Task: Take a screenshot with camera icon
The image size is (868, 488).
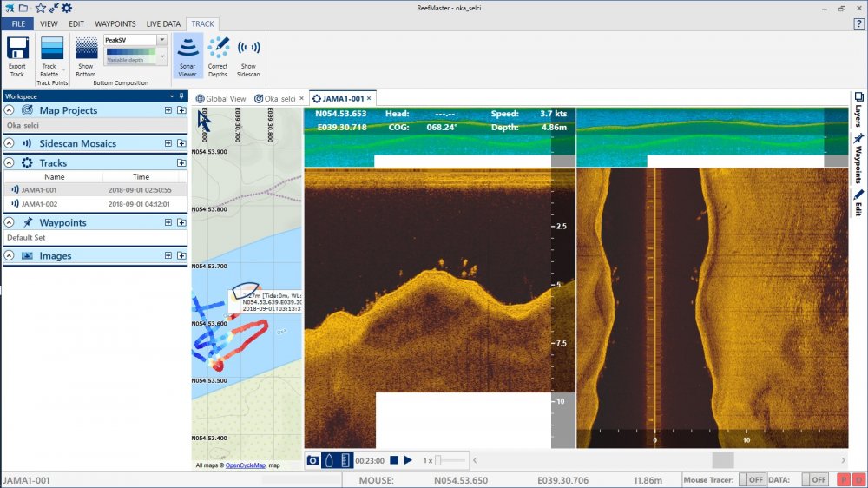Action: 313,460
